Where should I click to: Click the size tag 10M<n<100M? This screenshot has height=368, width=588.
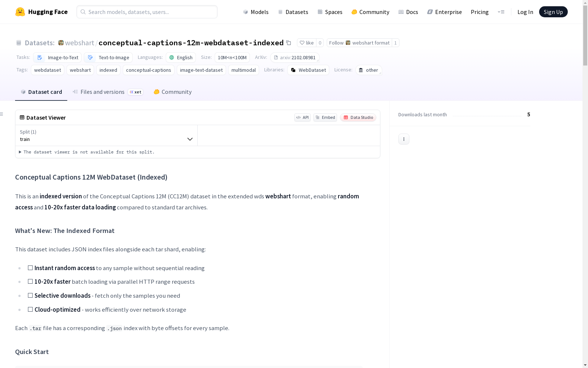[x=232, y=57]
